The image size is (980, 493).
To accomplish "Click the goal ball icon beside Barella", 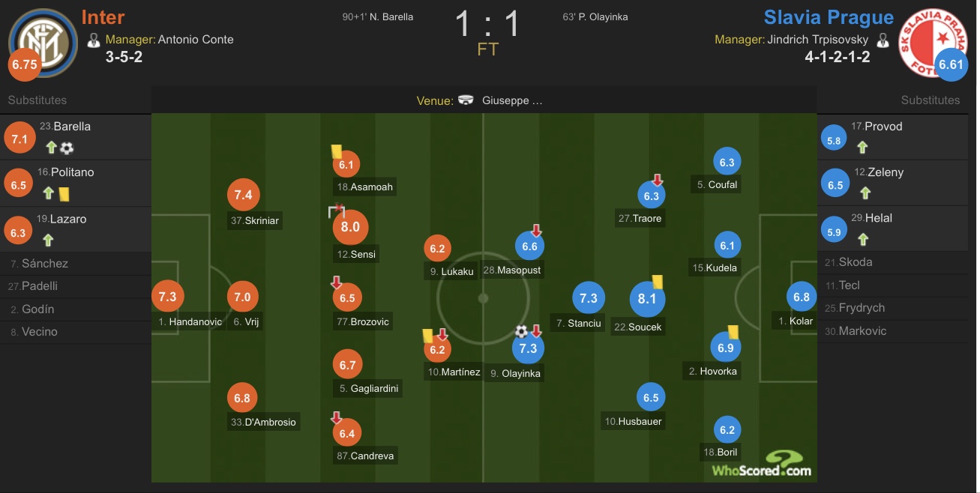I will (67, 148).
